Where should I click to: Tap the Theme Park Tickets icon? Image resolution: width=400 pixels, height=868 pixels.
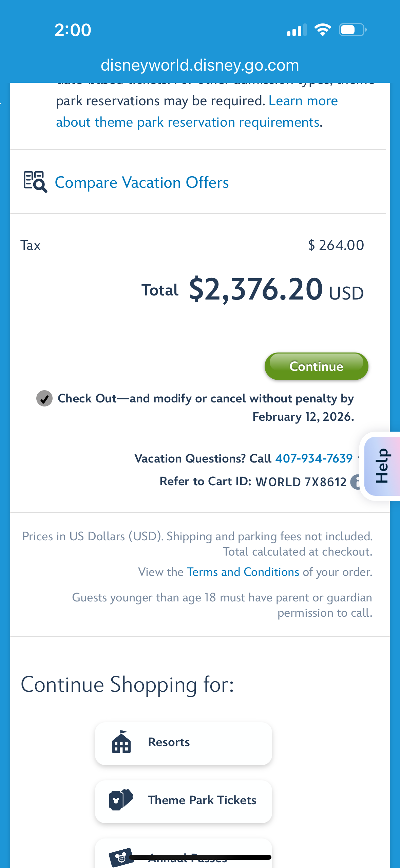pos(121,800)
